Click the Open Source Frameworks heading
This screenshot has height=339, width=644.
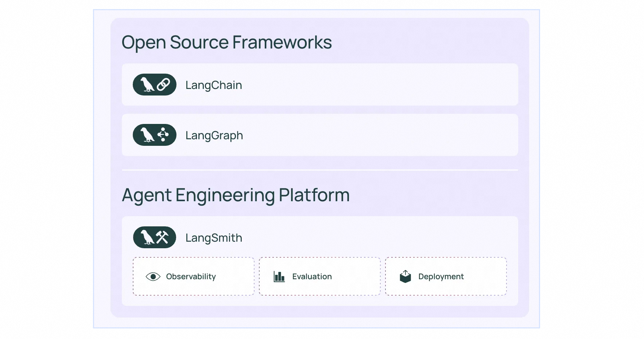tap(227, 42)
